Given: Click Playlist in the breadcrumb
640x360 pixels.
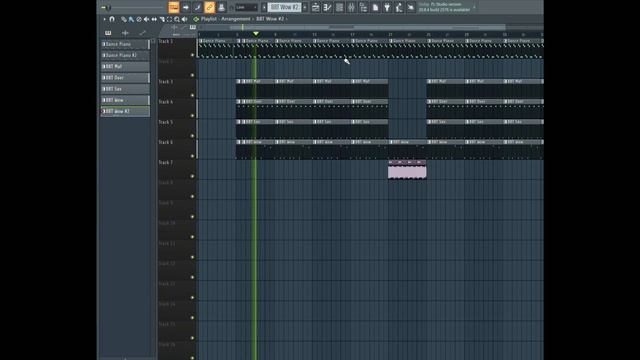Looking at the screenshot, I should (x=209, y=19).
